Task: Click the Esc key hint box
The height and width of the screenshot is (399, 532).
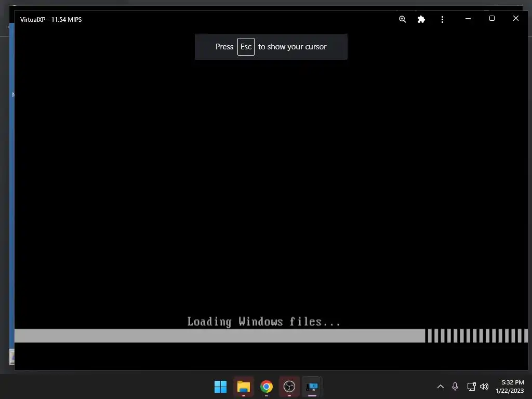Action: click(x=246, y=47)
